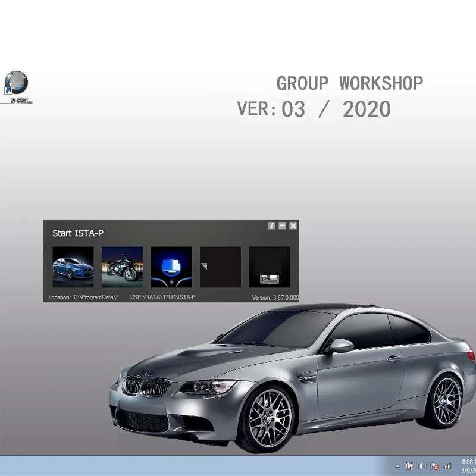This screenshot has height=476, width=476.
Task: Show info via the launcher's i button
Action: [271, 226]
